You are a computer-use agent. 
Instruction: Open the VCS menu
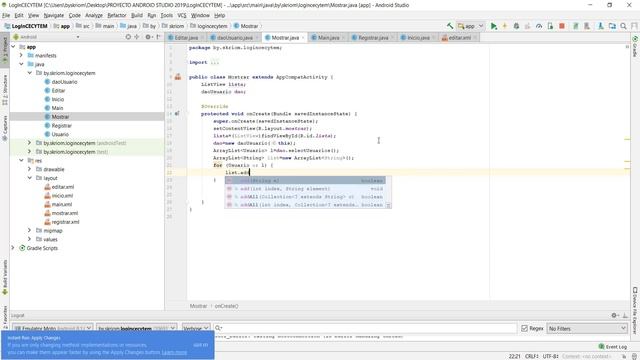[x=182, y=15]
